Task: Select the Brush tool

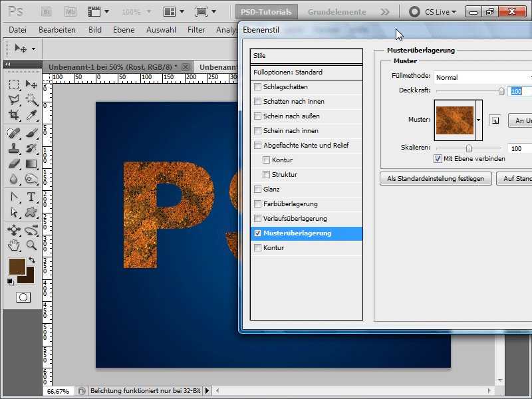Action: 31,133
